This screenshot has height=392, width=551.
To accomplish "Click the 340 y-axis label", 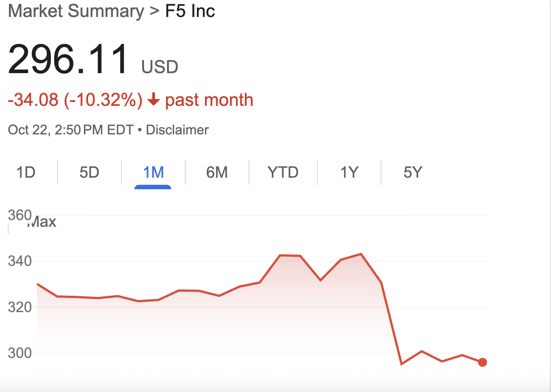I will click(x=20, y=261).
